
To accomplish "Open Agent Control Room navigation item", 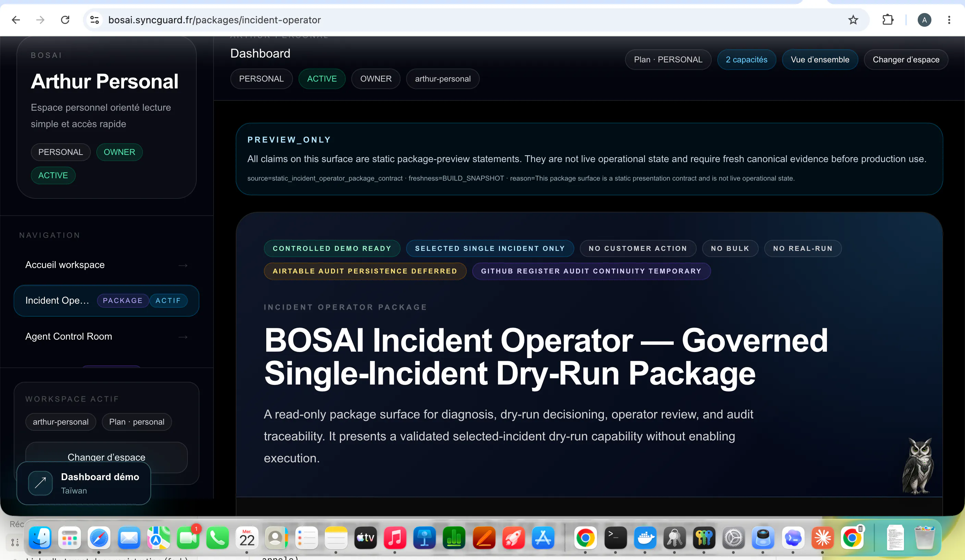I will (x=106, y=337).
